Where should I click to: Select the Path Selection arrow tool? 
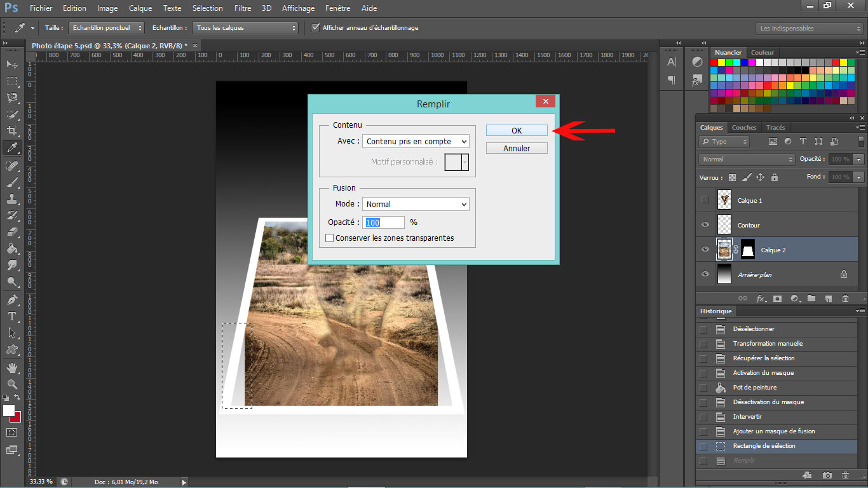point(12,332)
